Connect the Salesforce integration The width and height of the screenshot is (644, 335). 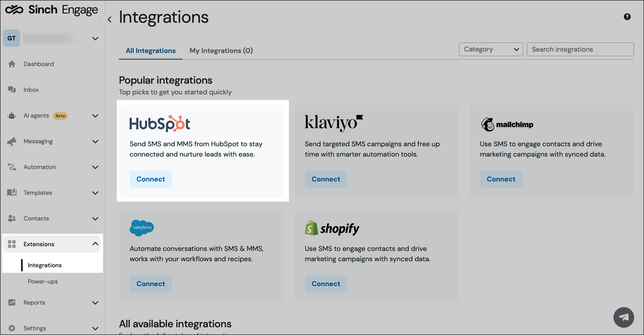[x=151, y=284]
